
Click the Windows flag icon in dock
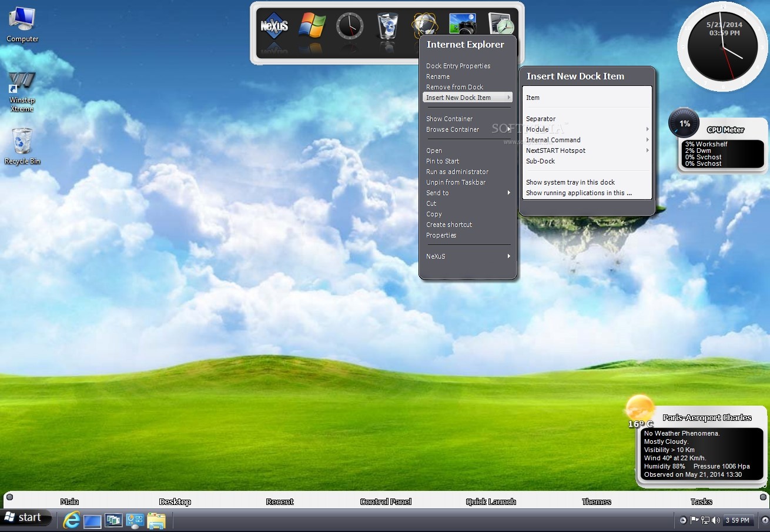(x=312, y=25)
